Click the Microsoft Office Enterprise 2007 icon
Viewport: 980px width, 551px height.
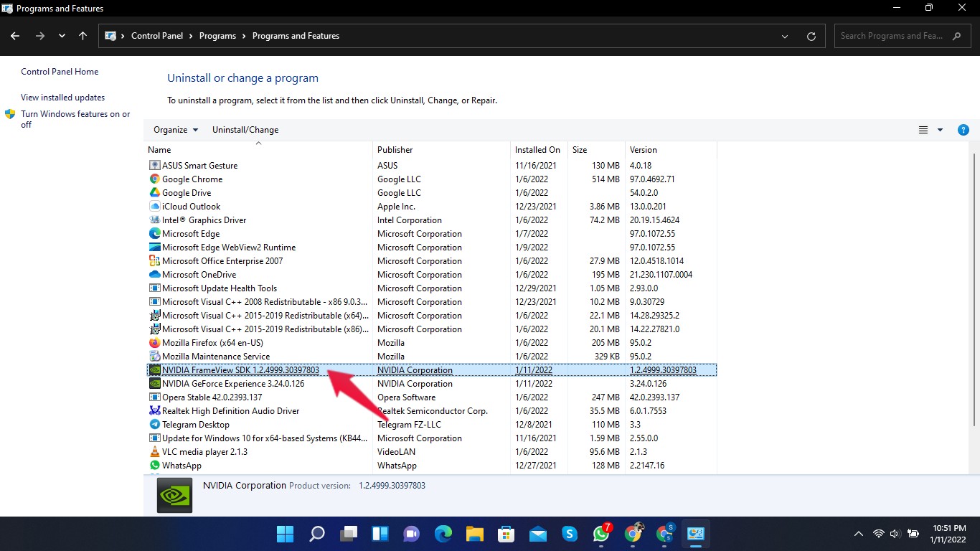(154, 261)
